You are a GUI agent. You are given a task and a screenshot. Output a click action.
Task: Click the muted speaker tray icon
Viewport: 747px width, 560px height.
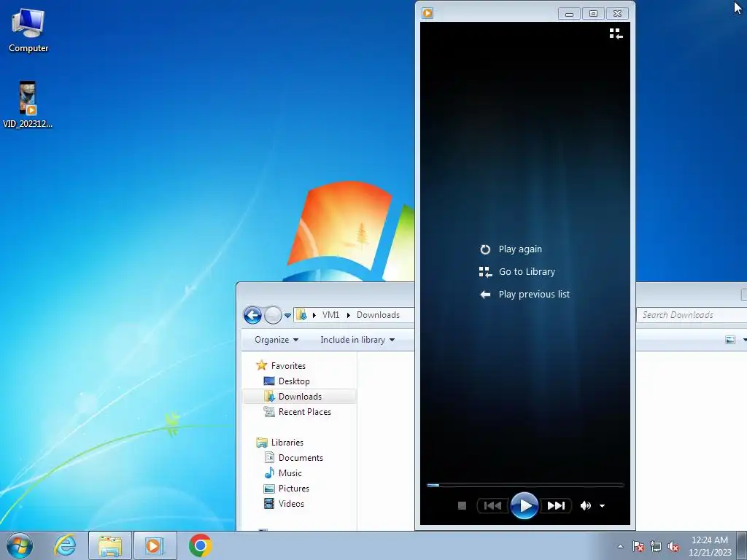point(673,546)
